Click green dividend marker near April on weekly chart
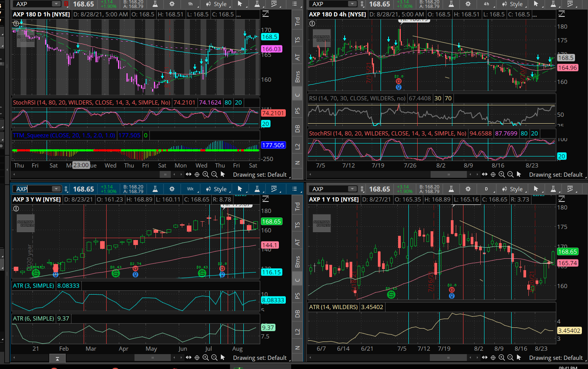Screen dimensions: 588x369 coord(116,273)
